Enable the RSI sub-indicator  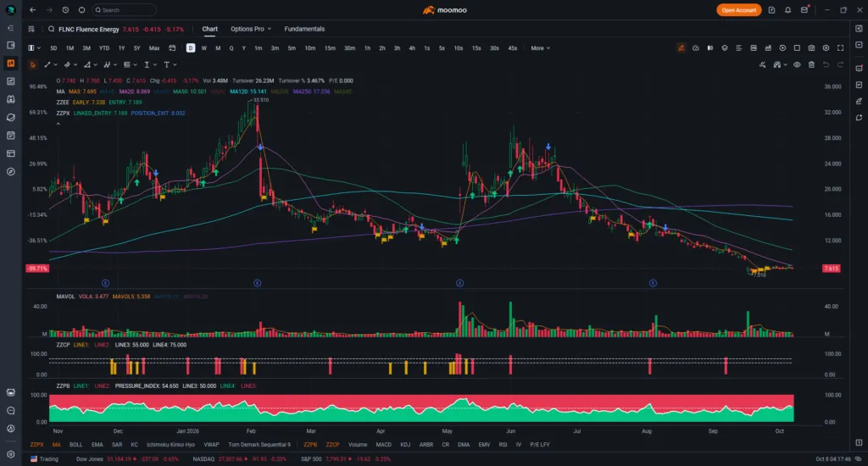pos(503,445)
